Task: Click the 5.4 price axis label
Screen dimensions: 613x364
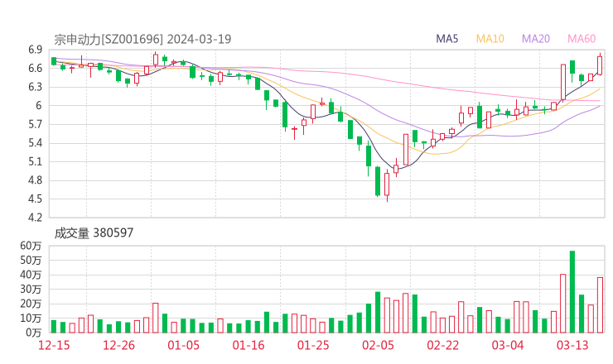Action: click(35, 143)
